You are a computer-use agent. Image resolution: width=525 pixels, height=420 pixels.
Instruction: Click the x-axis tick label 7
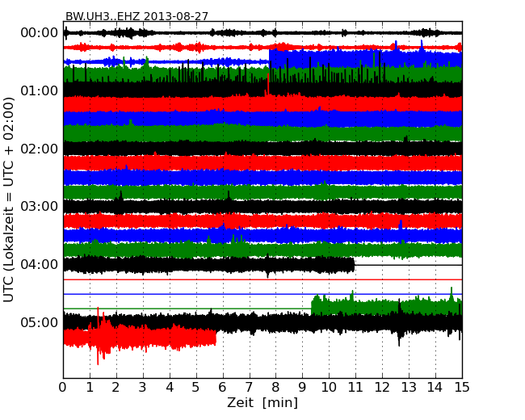(x=249, y=388)
